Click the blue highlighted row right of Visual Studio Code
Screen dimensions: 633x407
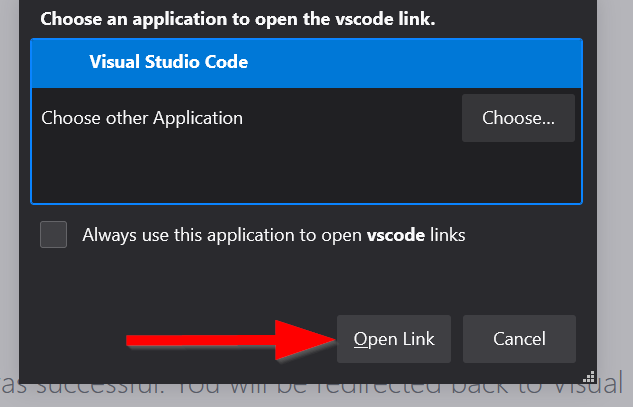(x=420, y=62)
